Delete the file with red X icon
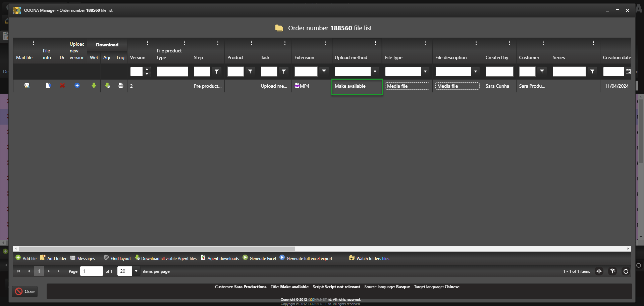The image size is (644, 306). [x=62, y=86]
